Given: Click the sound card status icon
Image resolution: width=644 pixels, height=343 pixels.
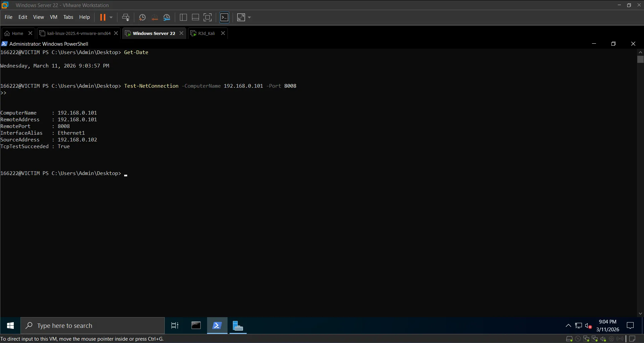Looking at the screenshot, I should [603, 339].
